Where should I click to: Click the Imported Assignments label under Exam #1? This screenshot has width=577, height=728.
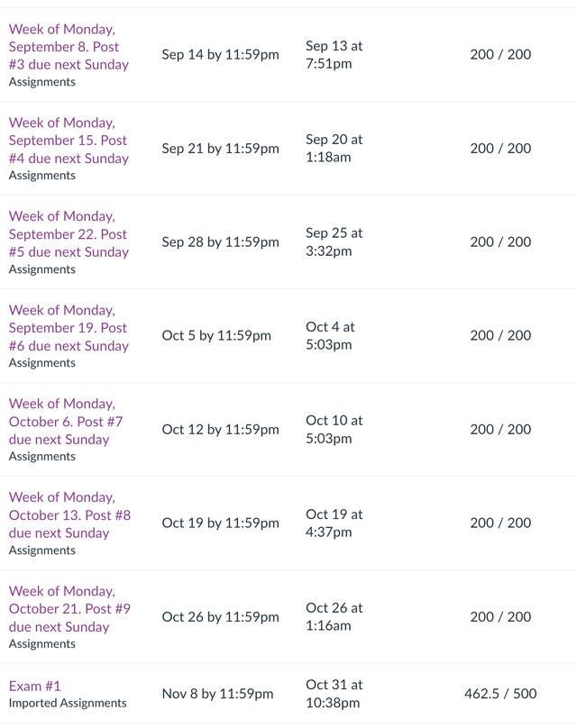[x=68, y=703]
